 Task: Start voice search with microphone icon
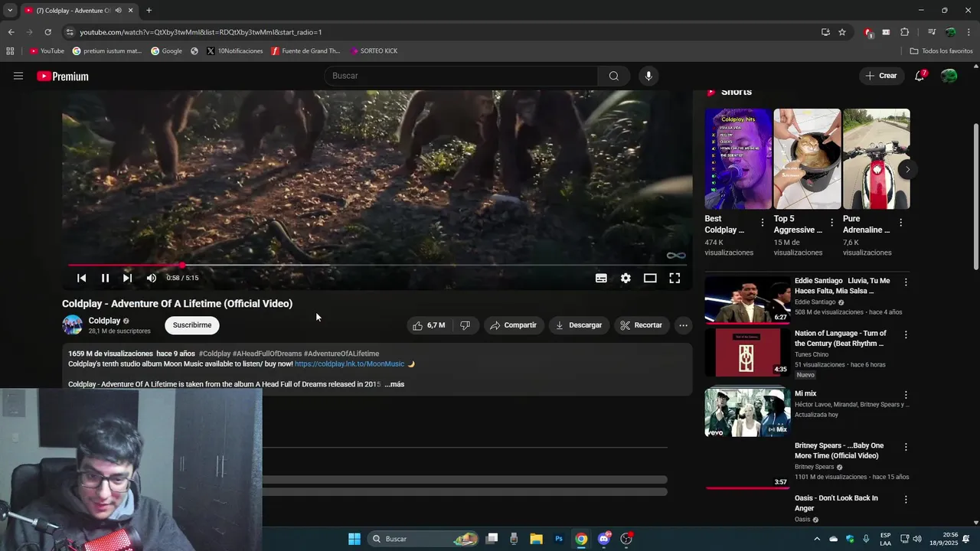(x=648, y=76)
